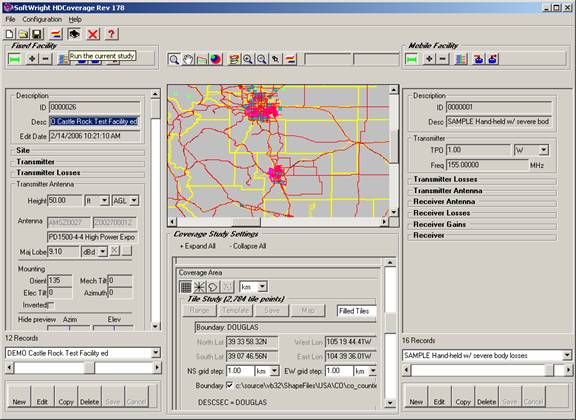Open the Help menu
The height and width of the screenshot is (420, 576).
[75, 19]
